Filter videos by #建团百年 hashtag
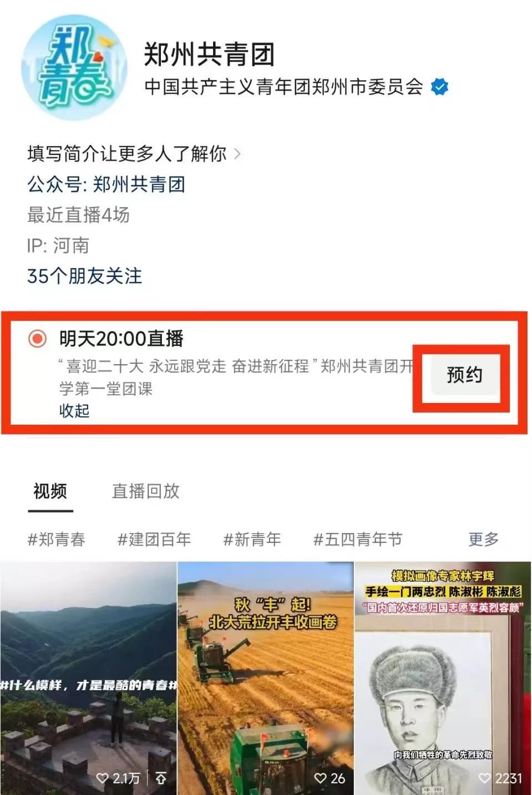The height and width of the screenshot is (795, 532). coord(154,539)
